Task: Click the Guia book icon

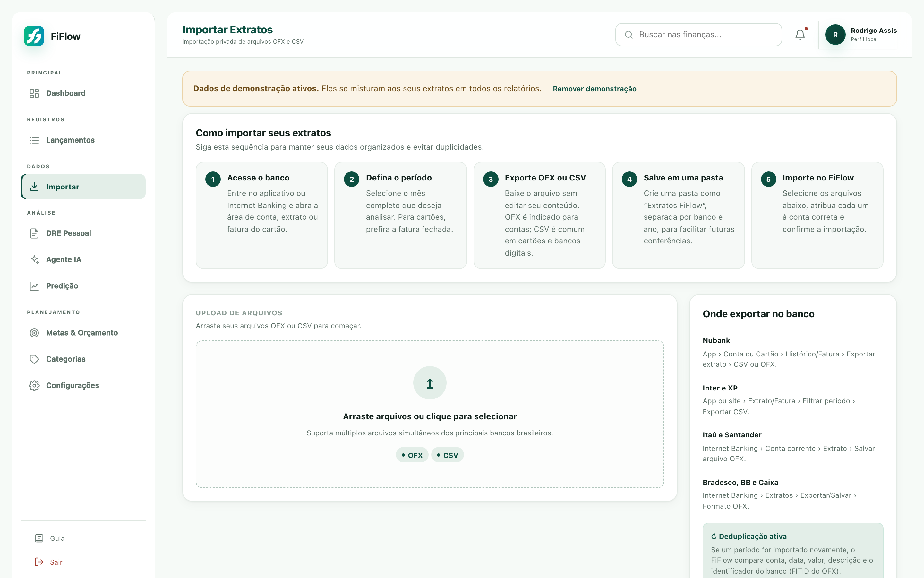Action: coord(39,538)
